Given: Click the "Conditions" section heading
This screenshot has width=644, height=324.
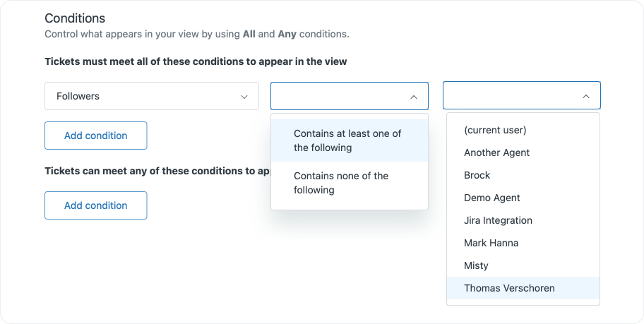Looking at the screenshot, I should coord(75,18).
